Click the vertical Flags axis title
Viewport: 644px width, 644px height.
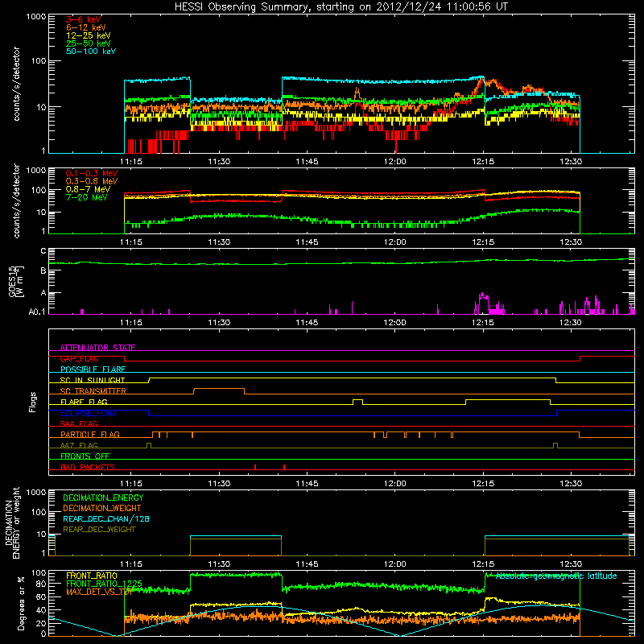33,402
